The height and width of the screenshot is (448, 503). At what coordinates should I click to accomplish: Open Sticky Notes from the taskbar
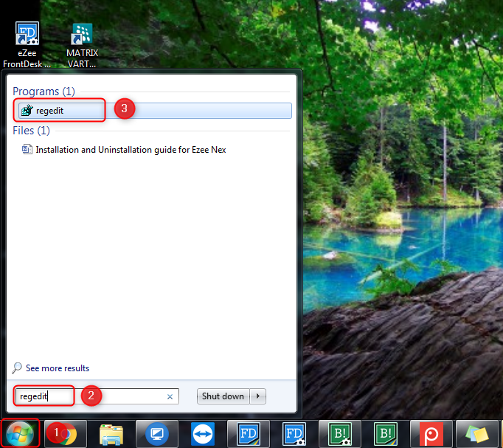[477, 434]
